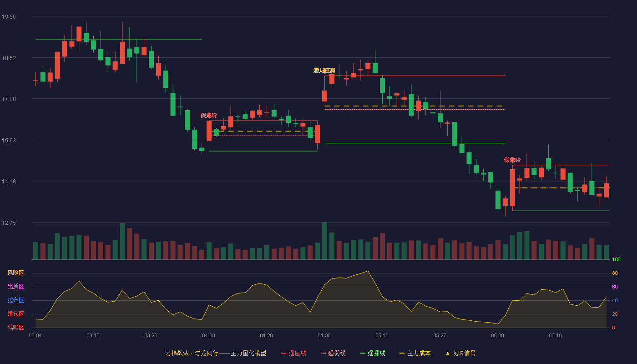Click the 拉升区 zone label
This screenshot has width=637, height=364.
pos(15,300)
